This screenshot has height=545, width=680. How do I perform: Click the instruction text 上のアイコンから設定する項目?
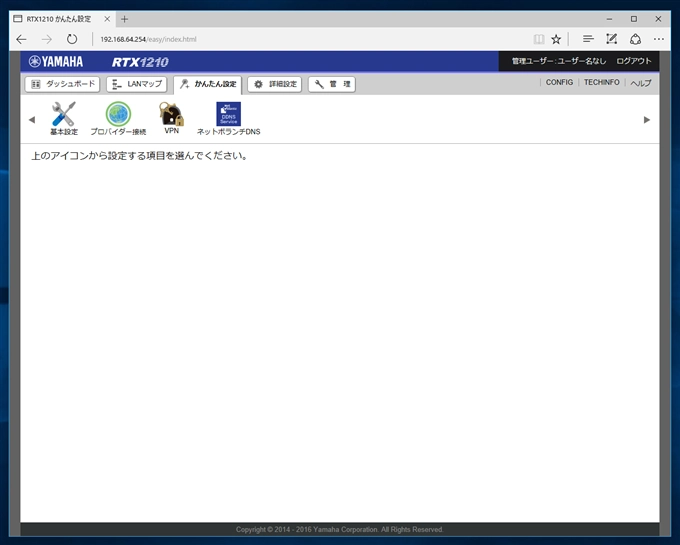click(139, 156)
